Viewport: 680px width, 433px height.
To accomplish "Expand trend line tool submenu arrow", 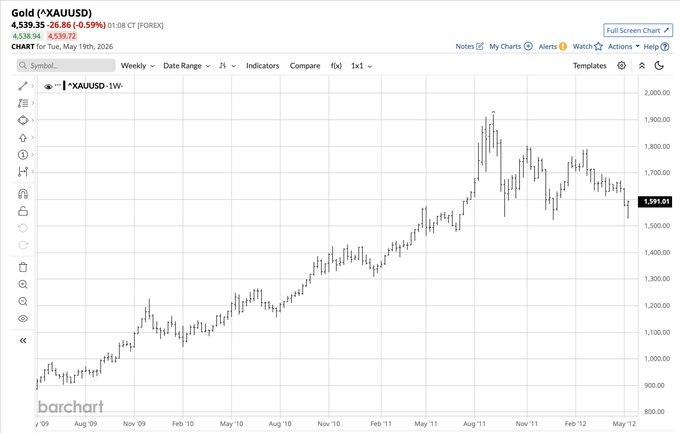I will point(33,86).
